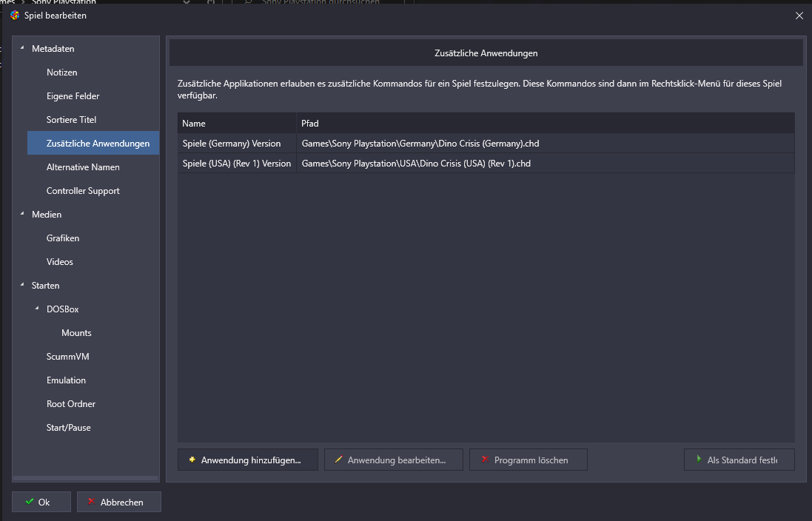Click the sidebar horizontal scrollbar
The width and height of the screenshot is (812, 521).
[85, 478]
